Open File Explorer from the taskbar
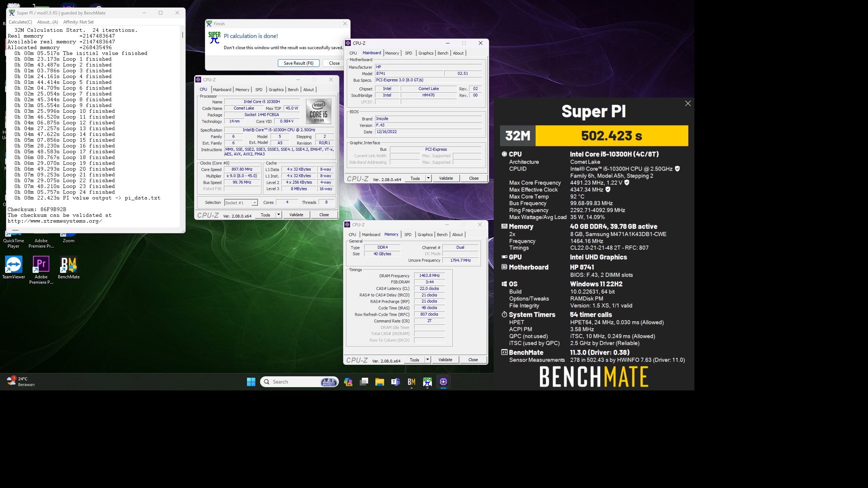Viewport: 868px width, 488px height. tap(379, 382)
